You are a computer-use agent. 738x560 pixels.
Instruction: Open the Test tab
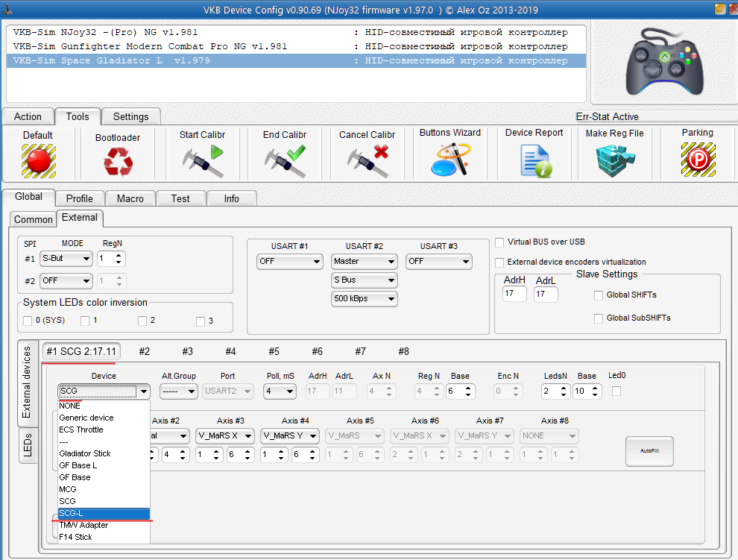point(180,199)
